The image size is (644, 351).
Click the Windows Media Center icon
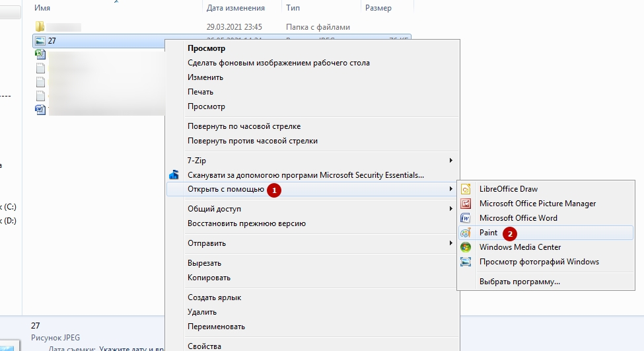click(x=466, y=247)
